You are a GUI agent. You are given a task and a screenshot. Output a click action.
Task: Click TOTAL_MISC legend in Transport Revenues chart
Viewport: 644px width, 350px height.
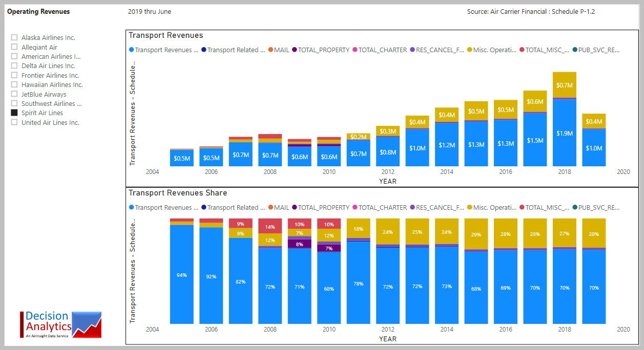coord(544,50)
